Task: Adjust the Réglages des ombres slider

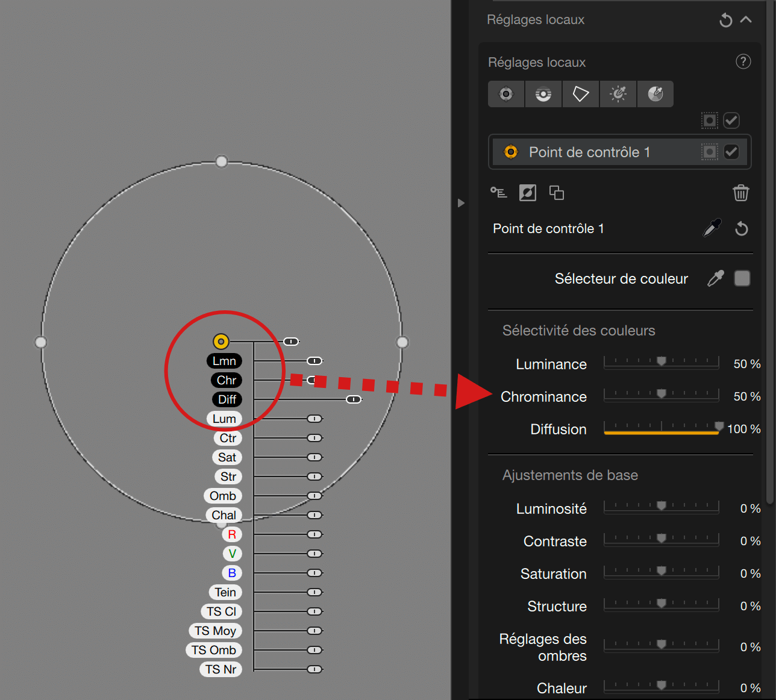Action: coord(662,645)
